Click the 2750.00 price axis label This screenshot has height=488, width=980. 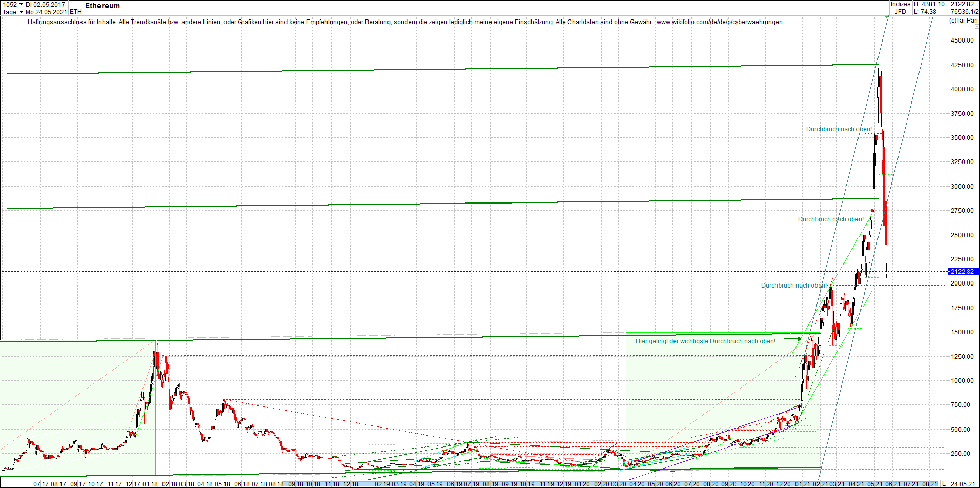coord(962,211)
